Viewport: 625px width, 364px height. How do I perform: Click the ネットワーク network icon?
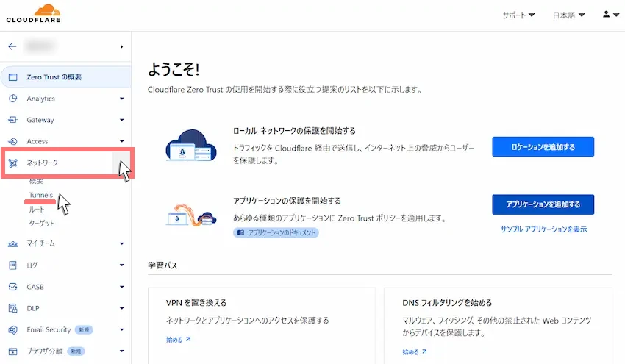(x=12, y=163)
